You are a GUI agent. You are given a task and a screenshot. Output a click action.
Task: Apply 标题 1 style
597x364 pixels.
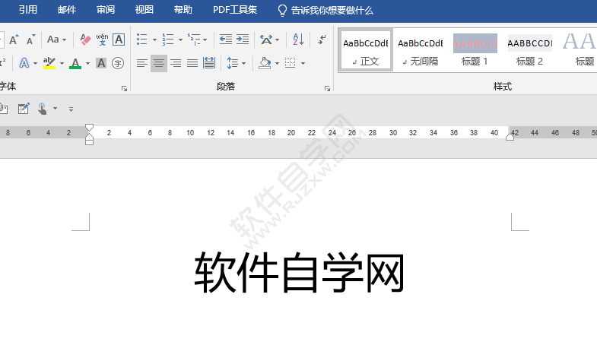475,50
